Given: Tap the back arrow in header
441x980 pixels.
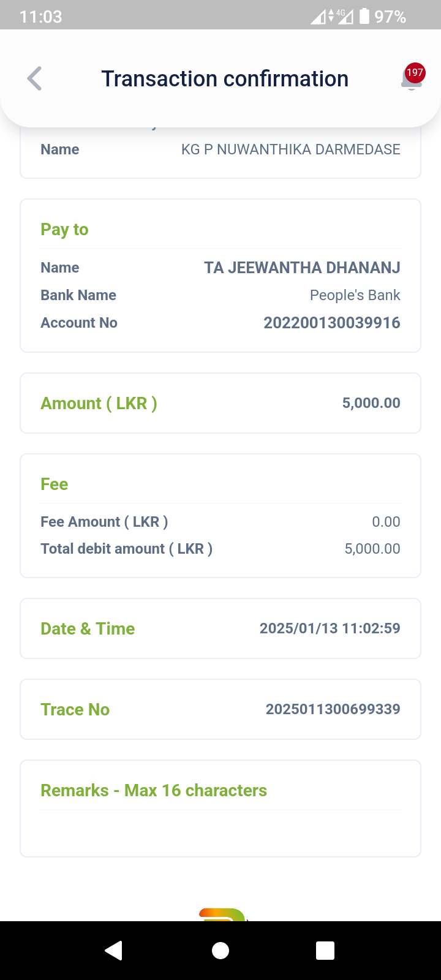Looking at the screenshot, I should point(35,79).
